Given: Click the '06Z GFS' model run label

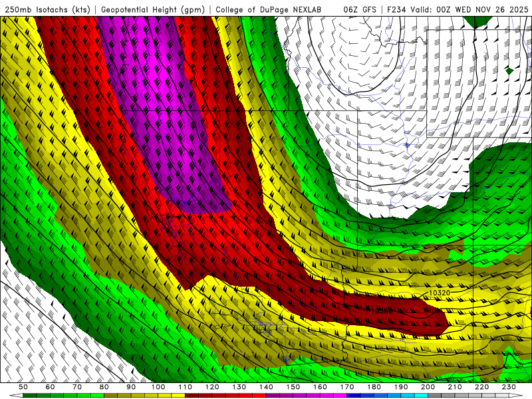Looking at the screenshot, I should [360, 10].
